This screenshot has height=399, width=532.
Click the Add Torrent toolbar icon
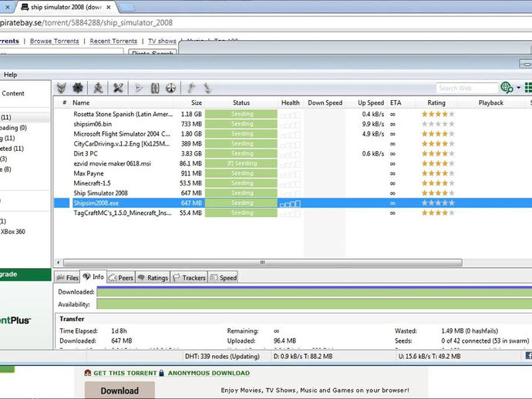62,88
